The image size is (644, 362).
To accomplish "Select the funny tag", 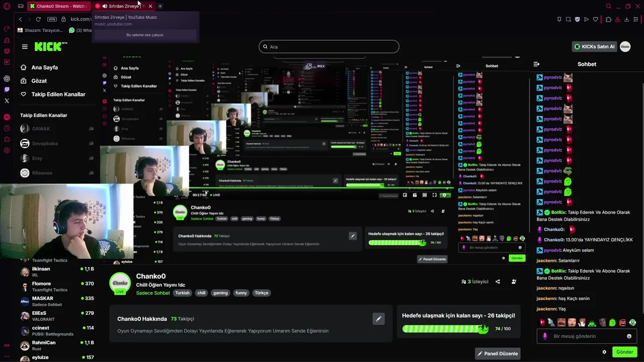I will 242,293.
